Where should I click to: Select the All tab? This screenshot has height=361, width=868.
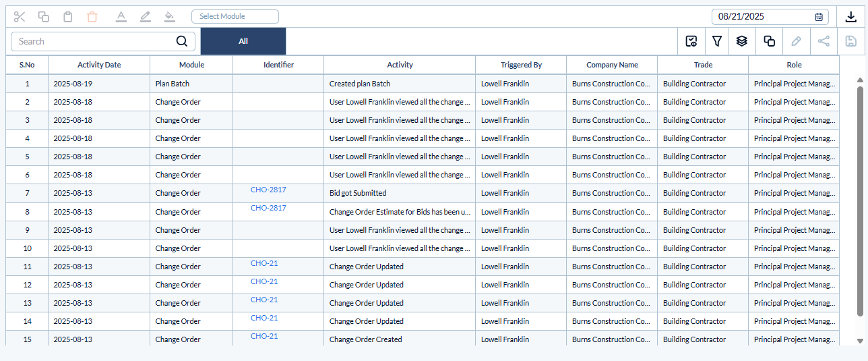coord(243,41)
